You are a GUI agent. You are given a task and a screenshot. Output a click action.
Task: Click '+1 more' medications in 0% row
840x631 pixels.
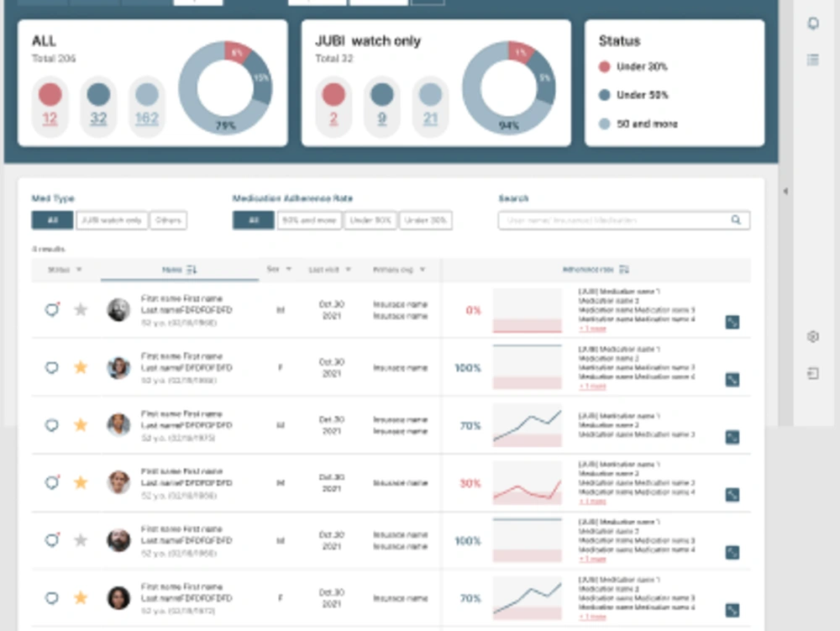point(592,329)
